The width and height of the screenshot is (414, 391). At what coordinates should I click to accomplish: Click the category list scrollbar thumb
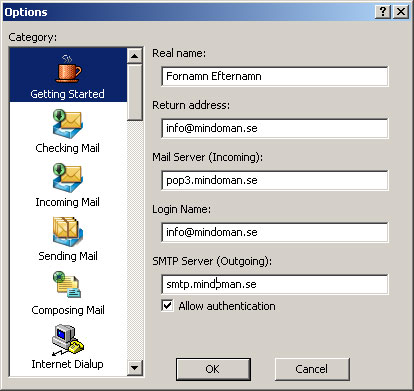135,92
